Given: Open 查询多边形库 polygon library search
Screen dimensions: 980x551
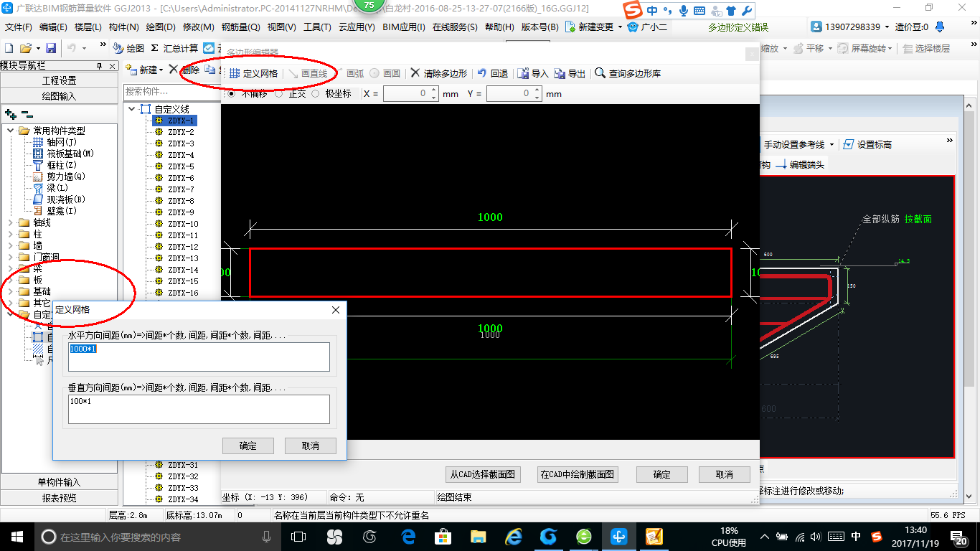Looking at the screenshot, I should point(628,73).
